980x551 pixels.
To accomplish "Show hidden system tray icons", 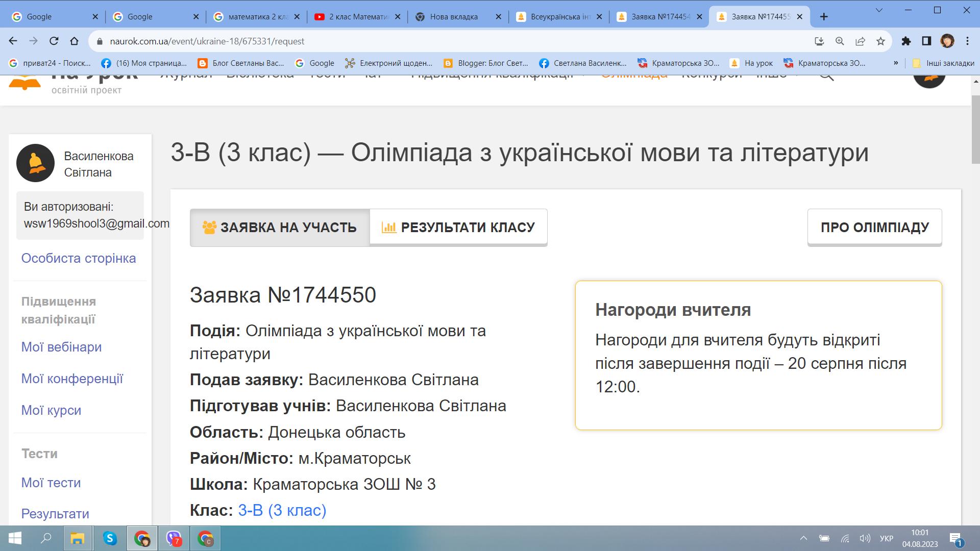I will click(x=803, y=538).
